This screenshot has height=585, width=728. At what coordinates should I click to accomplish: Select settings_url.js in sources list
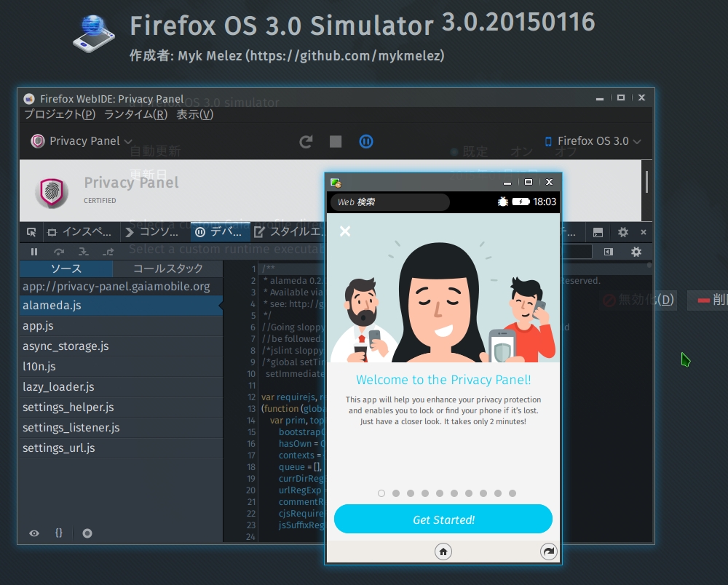pos(121,448)
